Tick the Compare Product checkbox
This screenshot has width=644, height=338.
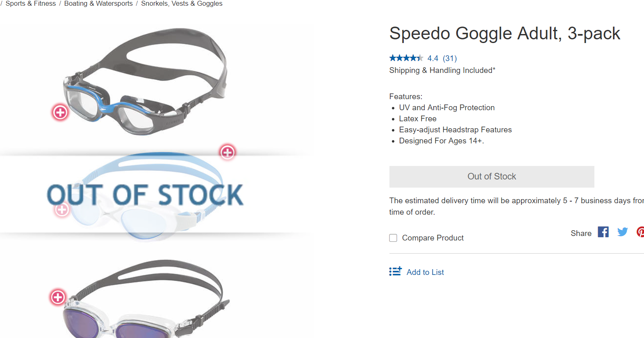pos(393,238)
